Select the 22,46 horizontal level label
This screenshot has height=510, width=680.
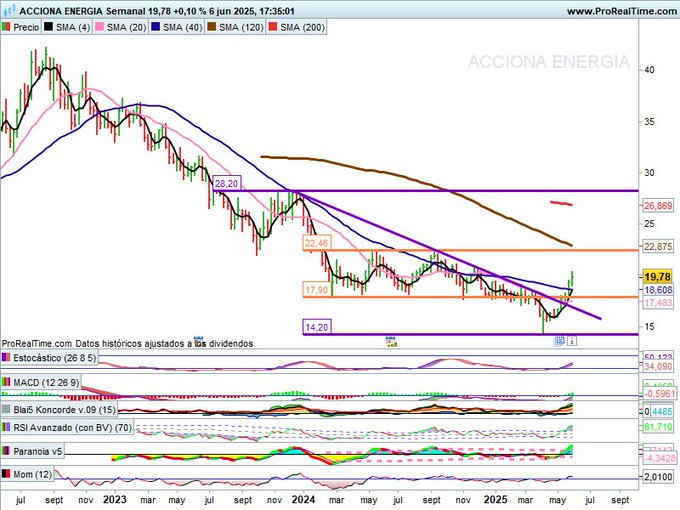pyautogui.click(x=317, y=243)
